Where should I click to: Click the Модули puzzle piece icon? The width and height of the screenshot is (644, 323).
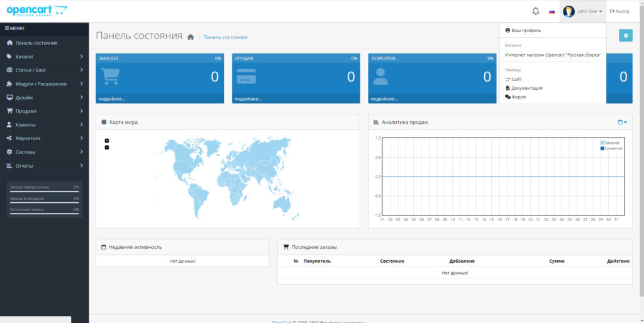click(x=9, y=84)
